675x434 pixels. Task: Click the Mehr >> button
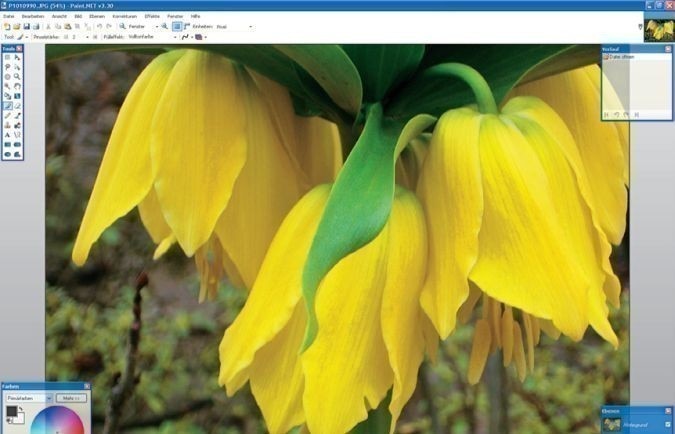pos(71,398)
